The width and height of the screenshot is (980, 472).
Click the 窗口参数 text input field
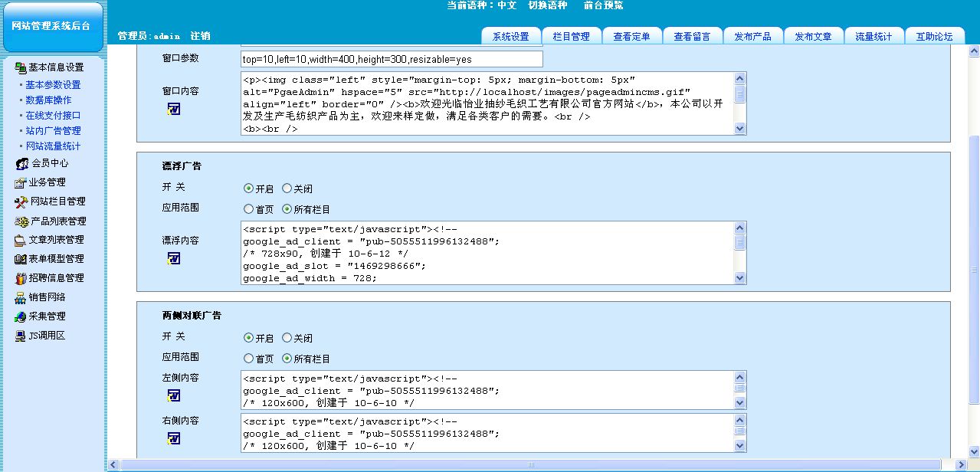tap(392, 59)
